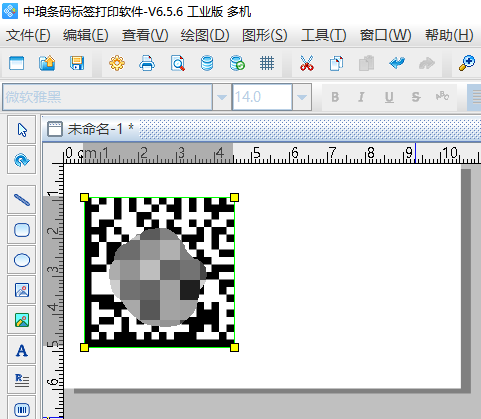Click the print icon in toolbar
The width and height of the screenshot is (481, 419).
pos(147,63)
